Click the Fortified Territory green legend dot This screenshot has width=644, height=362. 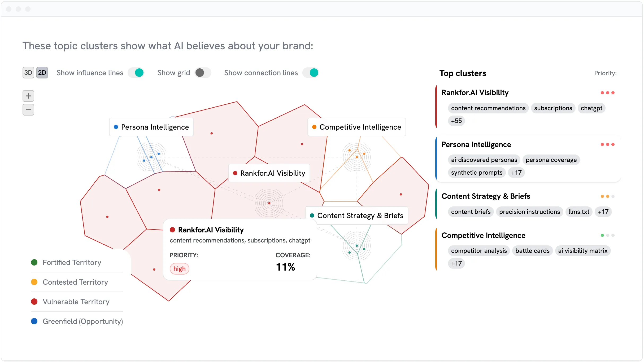[x=34, y=262]
